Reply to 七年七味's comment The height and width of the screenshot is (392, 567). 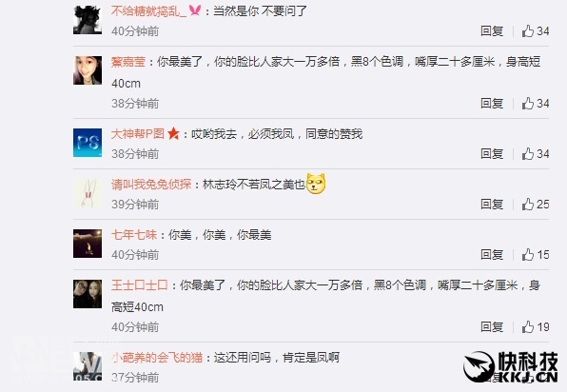[492, 255]
